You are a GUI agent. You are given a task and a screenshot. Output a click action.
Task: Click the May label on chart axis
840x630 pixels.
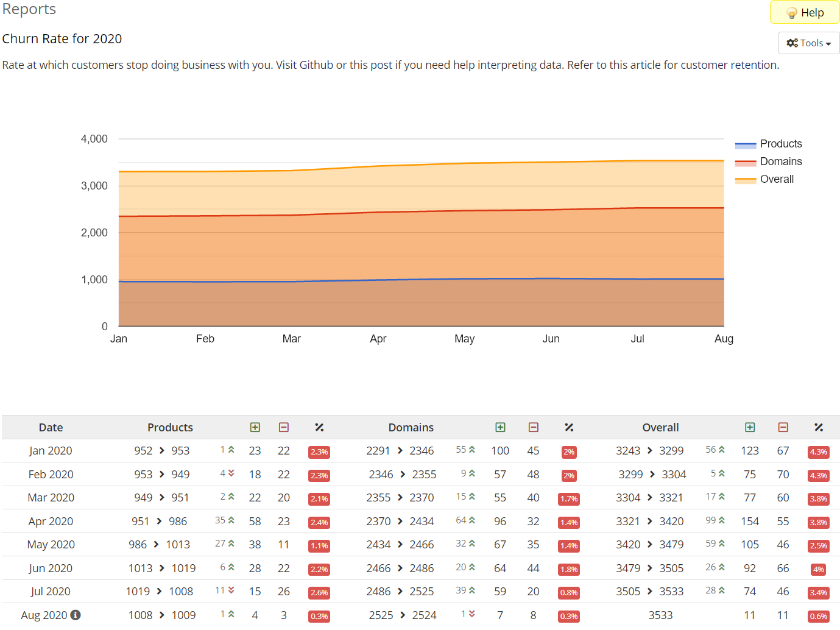click(465, 339)
